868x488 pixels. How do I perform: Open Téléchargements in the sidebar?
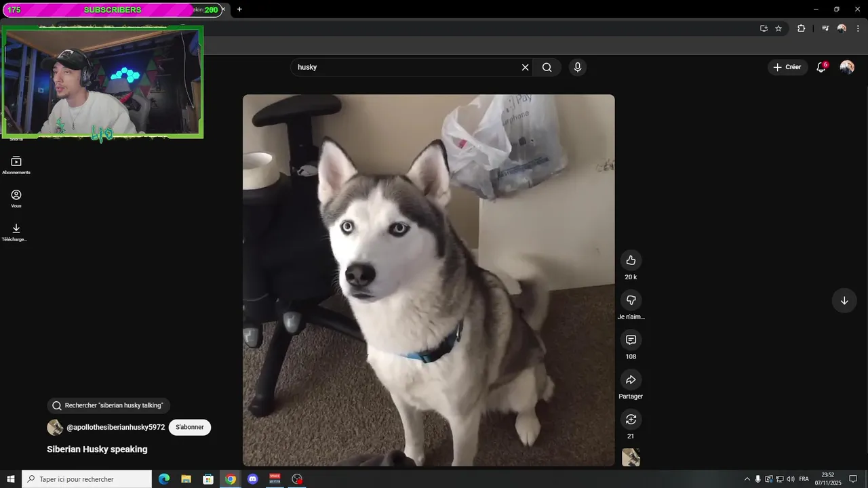pyautogui.click(x=16, y=232)
